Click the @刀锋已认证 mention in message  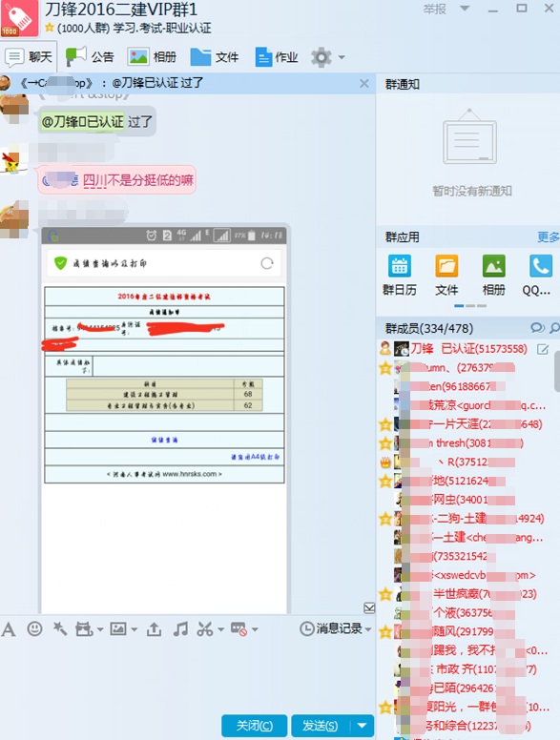83,122
